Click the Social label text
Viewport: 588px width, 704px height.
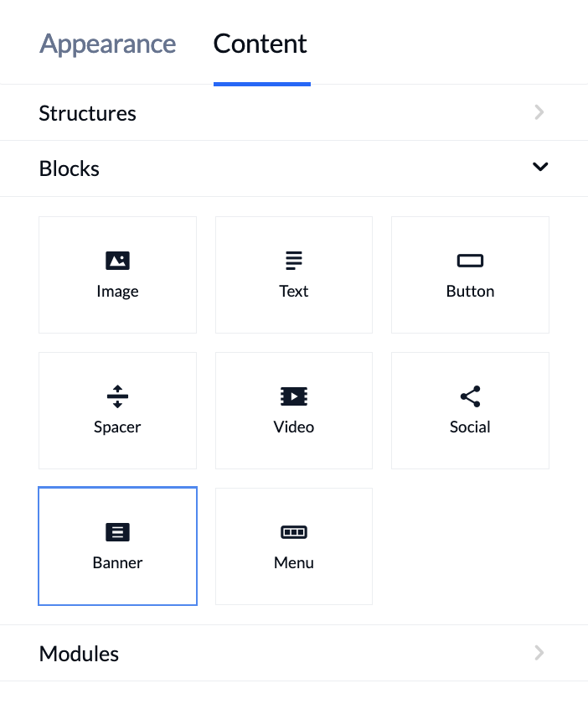point(470,427)
